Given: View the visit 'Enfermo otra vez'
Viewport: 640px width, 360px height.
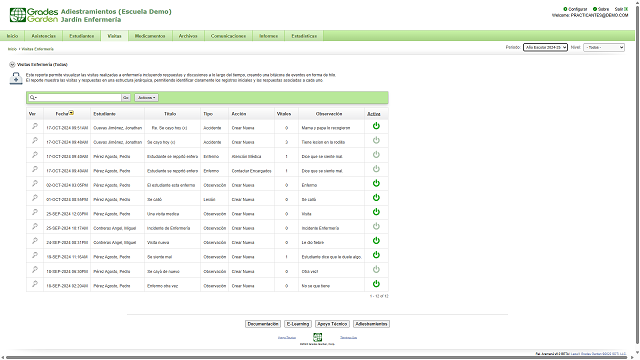Looking at the screenshot, I should 35,284.
